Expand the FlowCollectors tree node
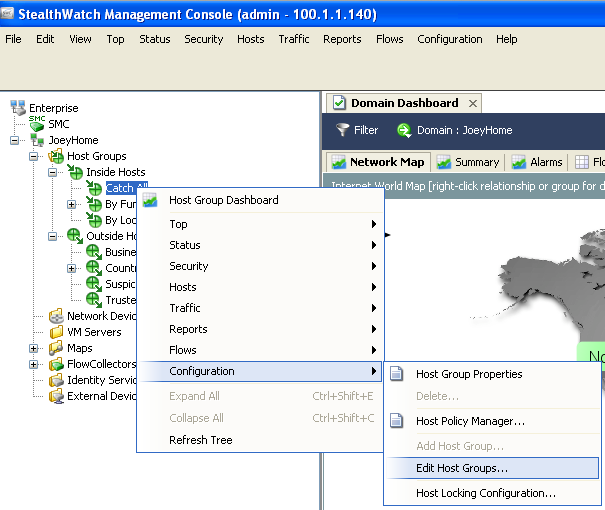605x510 pixels. click(x=34, y=364)
